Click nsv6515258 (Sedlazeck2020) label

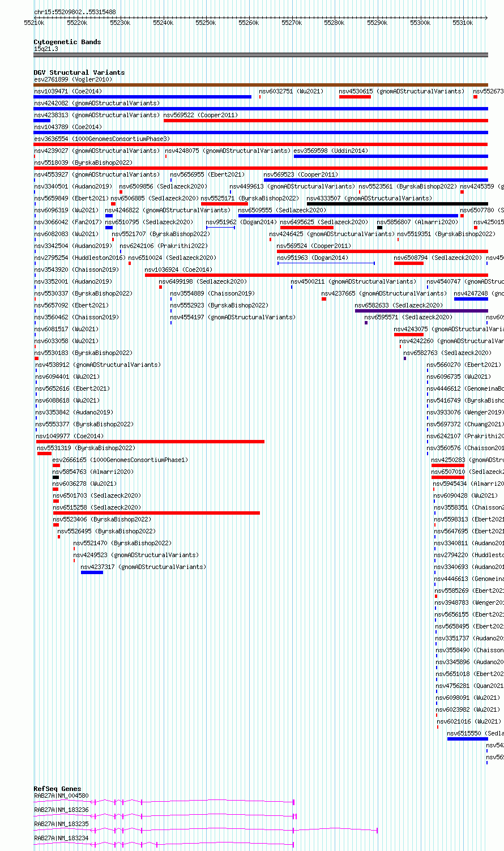click(97, 507)
